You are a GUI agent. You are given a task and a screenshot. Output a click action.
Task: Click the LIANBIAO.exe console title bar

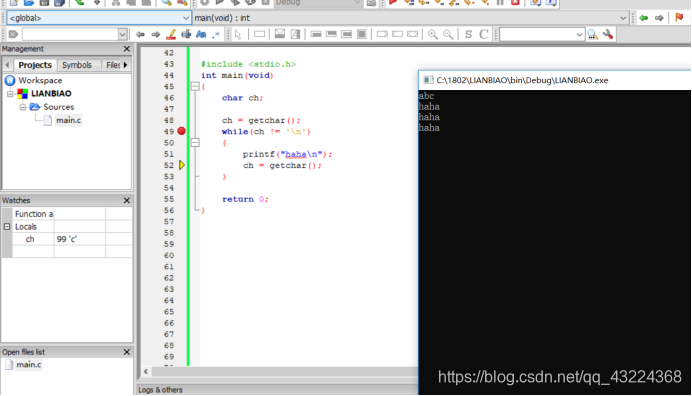tap(555, 80)
